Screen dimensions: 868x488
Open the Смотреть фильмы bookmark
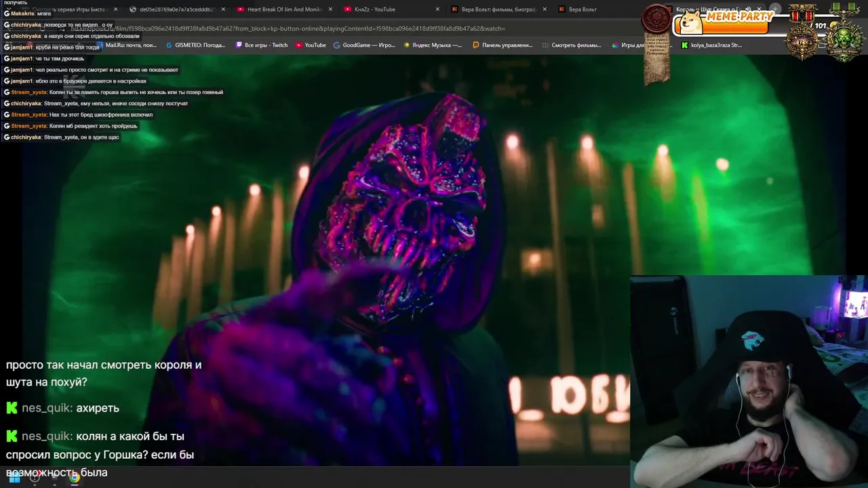click(572, 45)
